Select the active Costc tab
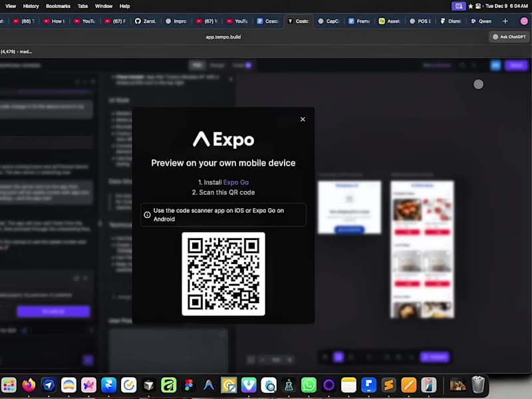532x399 pixels. click(x=298, y=21)
